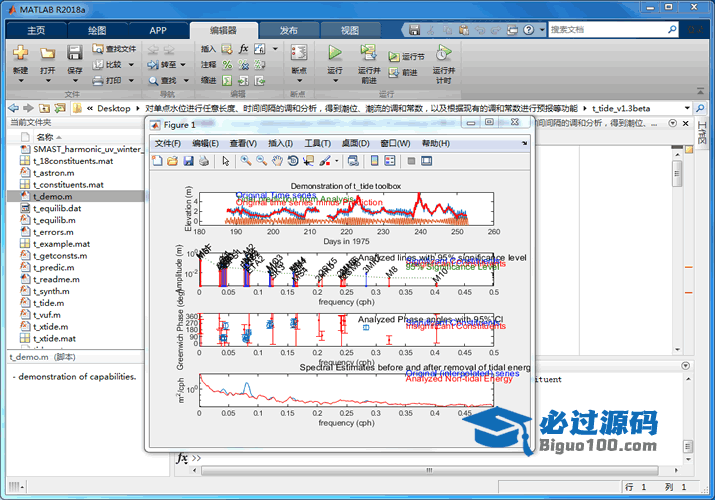Open the File (文件(F)) menu in Figure 1
The image size is (715, 500).
pos(167,144)
